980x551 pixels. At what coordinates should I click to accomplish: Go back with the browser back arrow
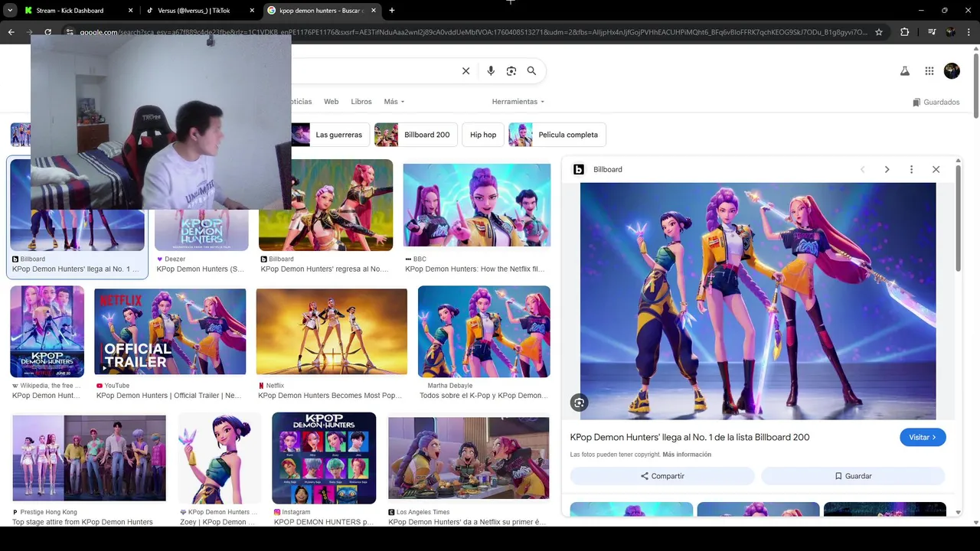[x=11, y=32]
